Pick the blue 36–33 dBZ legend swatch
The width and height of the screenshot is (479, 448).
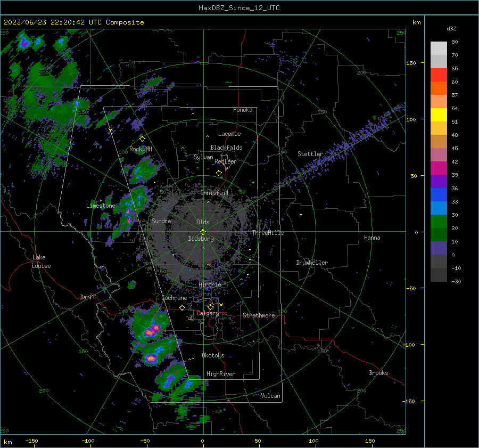(439, 195)
